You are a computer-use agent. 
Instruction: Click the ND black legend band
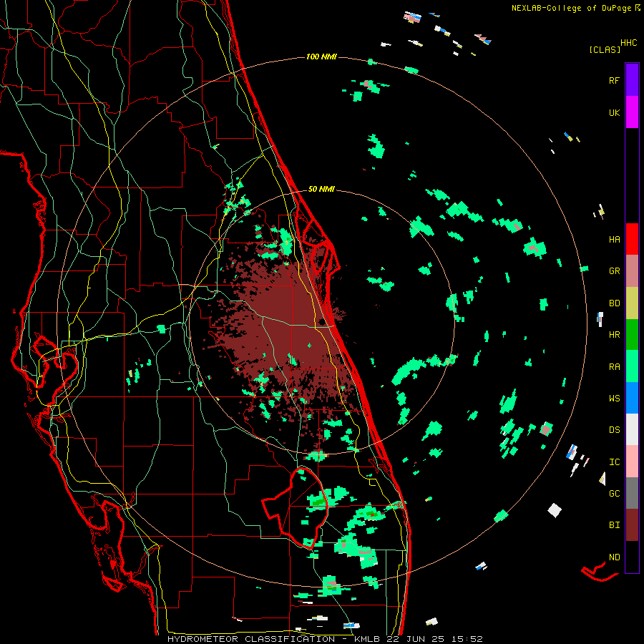pyautogui.click(x=632, y=557)
